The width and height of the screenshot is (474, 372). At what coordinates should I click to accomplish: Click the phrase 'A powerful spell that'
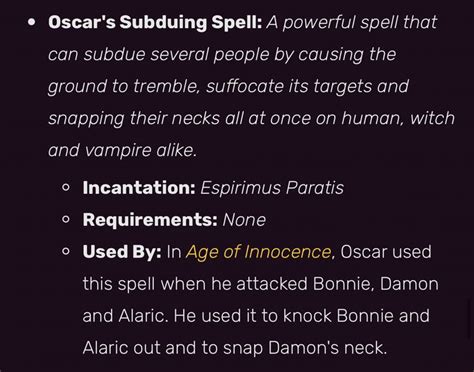[352, 23]
